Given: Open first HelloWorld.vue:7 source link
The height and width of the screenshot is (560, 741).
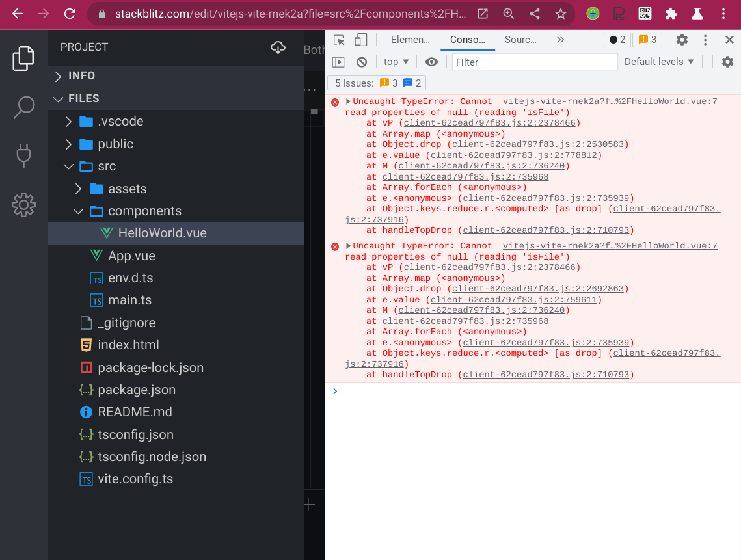Looking at the screenshot, I should 610,101.
